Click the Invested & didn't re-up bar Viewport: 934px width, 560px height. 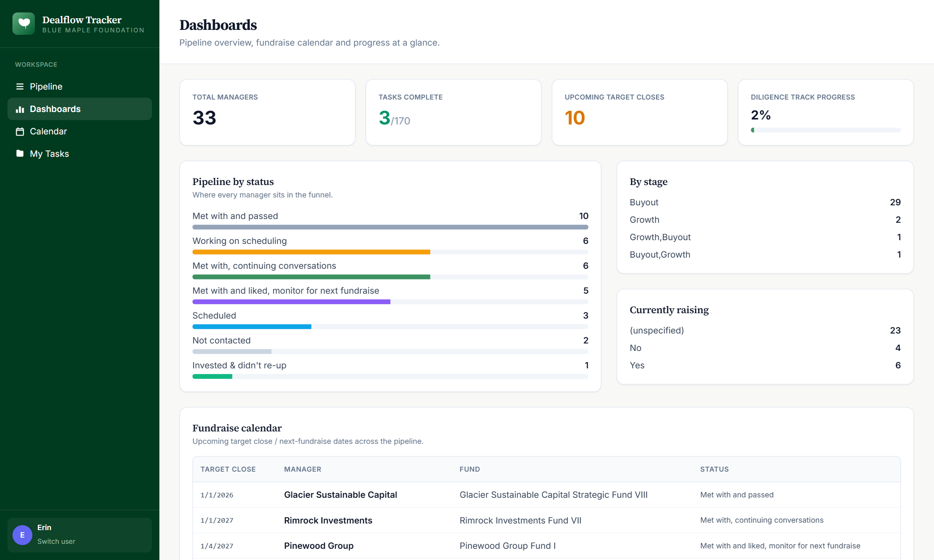click(x=212, y=377)
